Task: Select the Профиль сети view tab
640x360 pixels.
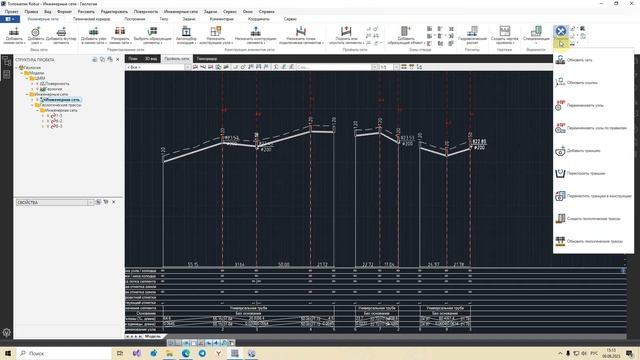Action: (177, 59)
